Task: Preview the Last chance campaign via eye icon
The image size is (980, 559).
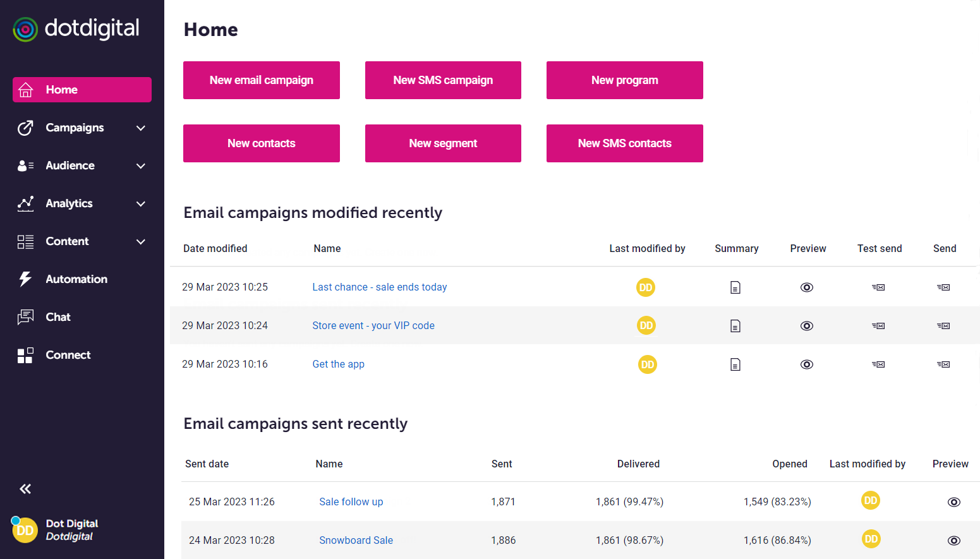Action: (806, 287)
